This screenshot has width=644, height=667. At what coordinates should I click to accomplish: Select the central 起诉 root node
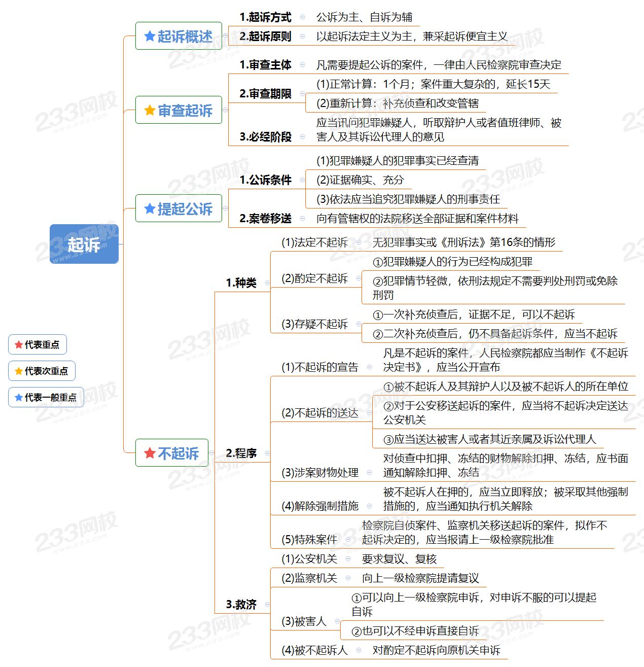(84, 244)
